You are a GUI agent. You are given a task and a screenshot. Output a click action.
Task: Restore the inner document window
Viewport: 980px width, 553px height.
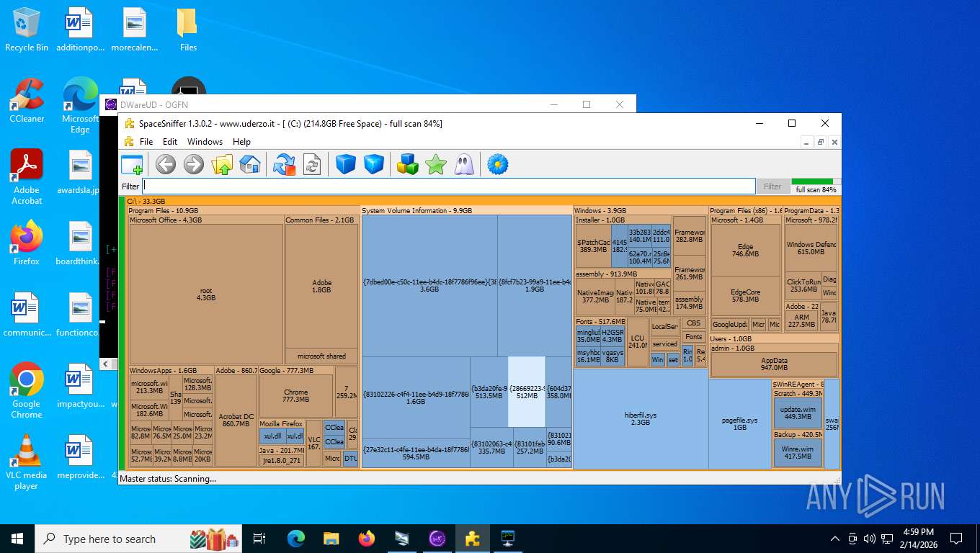pyautogui.click(x=821, y=143)
